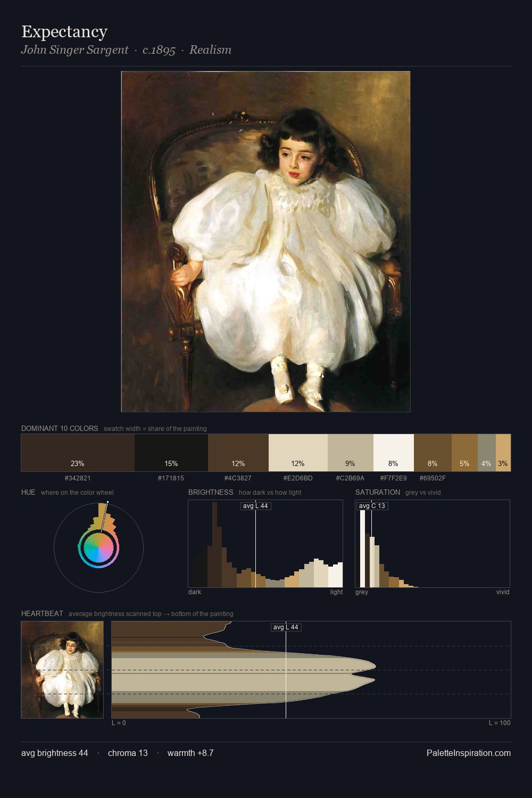This screenshot has height=798, width=532.
Task: Click the 23% dark brown swatch
Action: pos(78,453)
